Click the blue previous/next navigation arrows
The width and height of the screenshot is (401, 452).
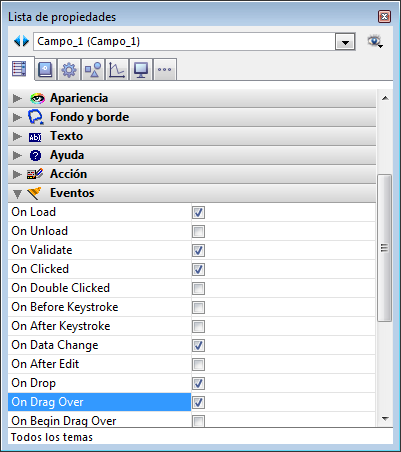(x=21, y=41)
